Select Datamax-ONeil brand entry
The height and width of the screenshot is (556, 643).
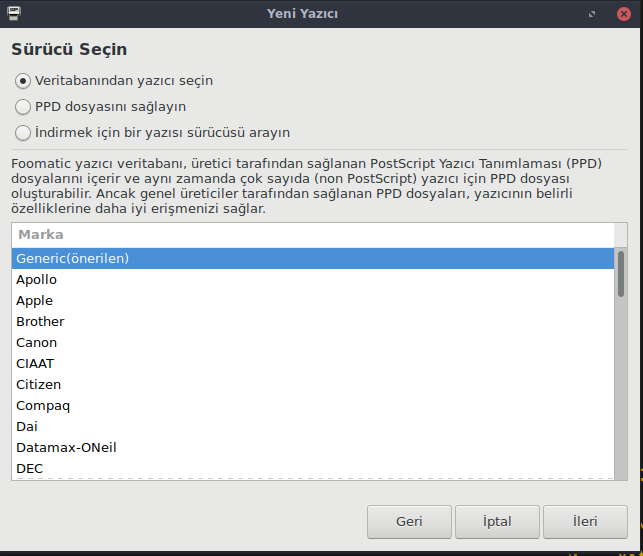(66, 447)
